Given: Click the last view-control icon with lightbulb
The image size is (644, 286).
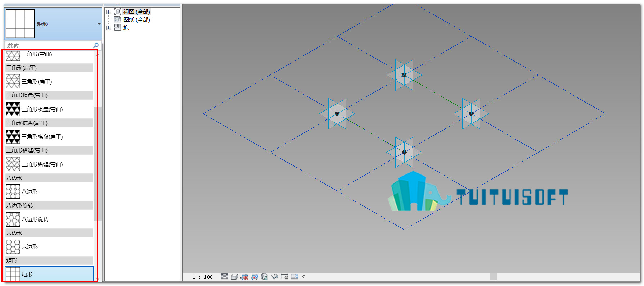Looking at the screenshot, I should point(294,277).
